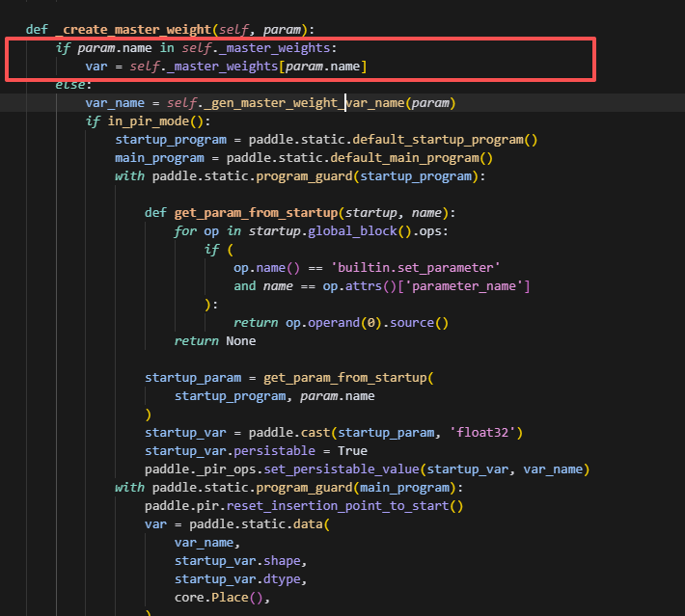Click the 'else:' keyword line

point(70,85)
